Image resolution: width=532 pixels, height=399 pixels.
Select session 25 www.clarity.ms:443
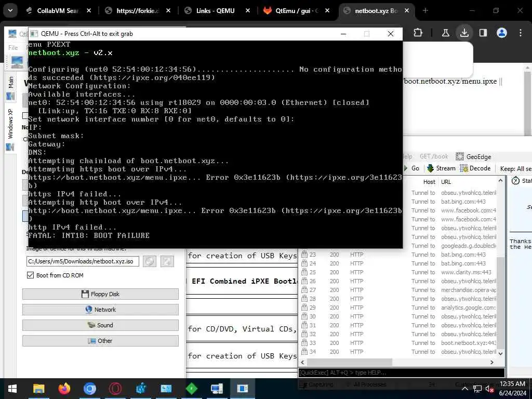point(398,272)
